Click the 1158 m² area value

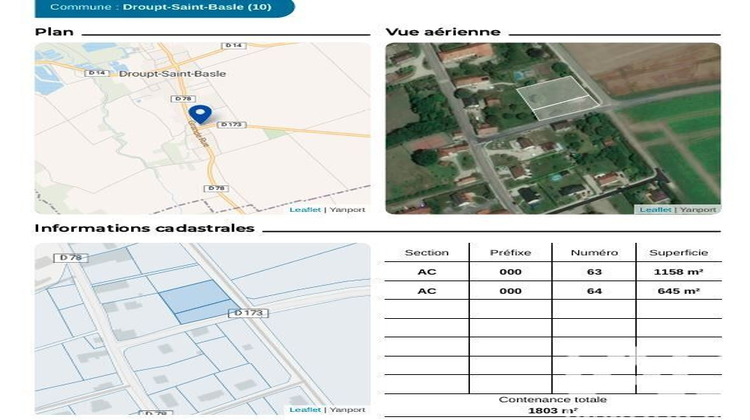(678, 272)
